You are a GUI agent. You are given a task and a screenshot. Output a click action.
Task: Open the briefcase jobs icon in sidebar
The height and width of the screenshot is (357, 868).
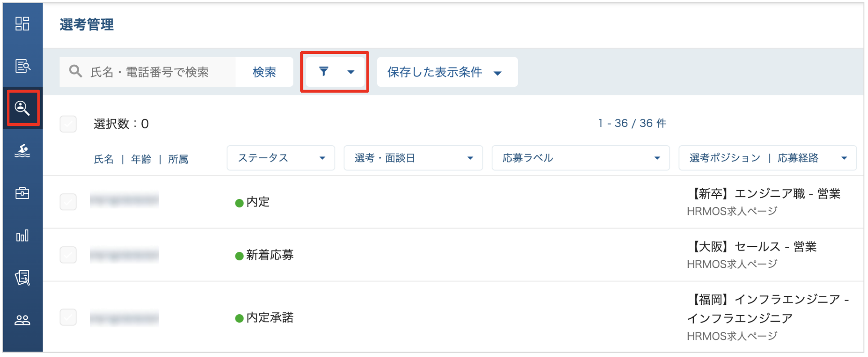tap(23, 193)
